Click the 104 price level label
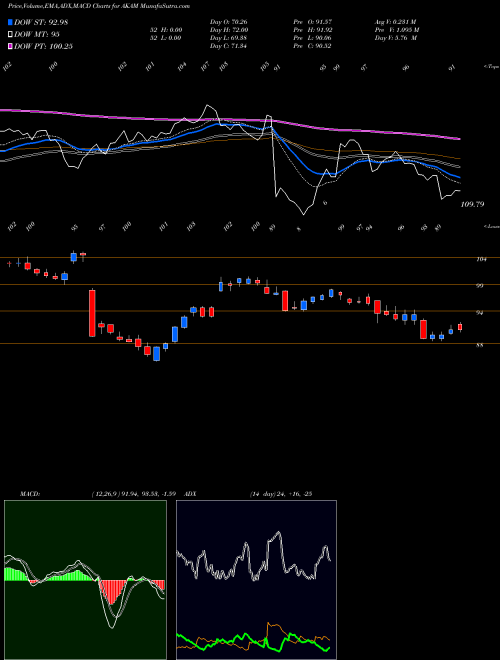Screen dimensions: 500x660 click(481, 260)
